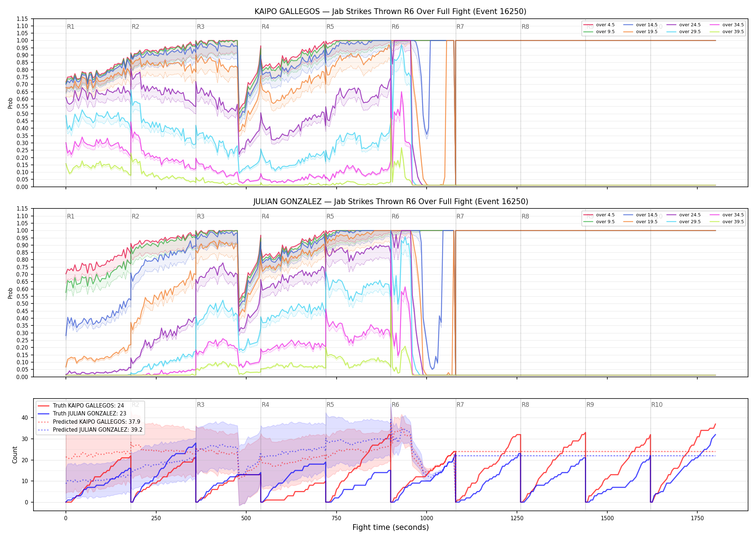The height and width of the screenshot is (540, 756).
Task: Click the JULIAN GONZALEZ chart title
Action: [x=390, y=202]
